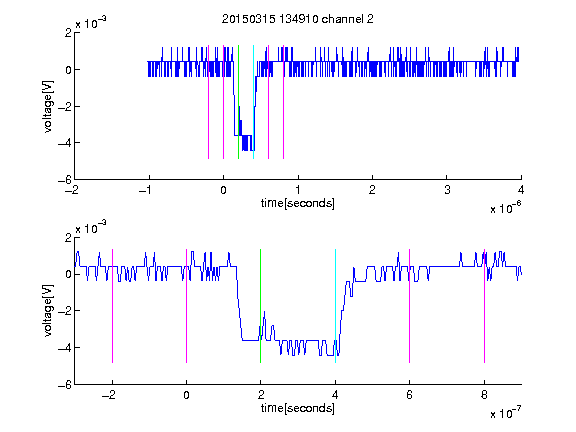Click the top plot's 'time[seconds]' x-axis label
The height and width of the screenshot is (432, 576).
(298, 203)
